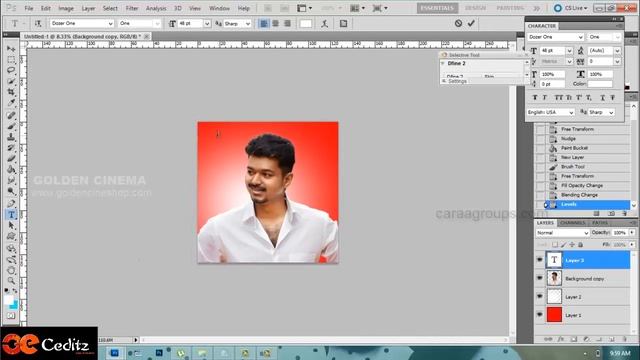Switch to Essentials workspace

click(x=437, y=8)
